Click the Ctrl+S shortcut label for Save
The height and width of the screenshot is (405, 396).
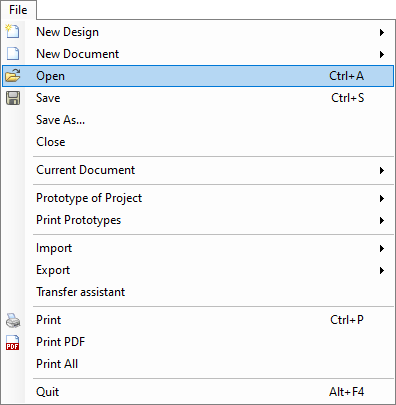point(348,98)
